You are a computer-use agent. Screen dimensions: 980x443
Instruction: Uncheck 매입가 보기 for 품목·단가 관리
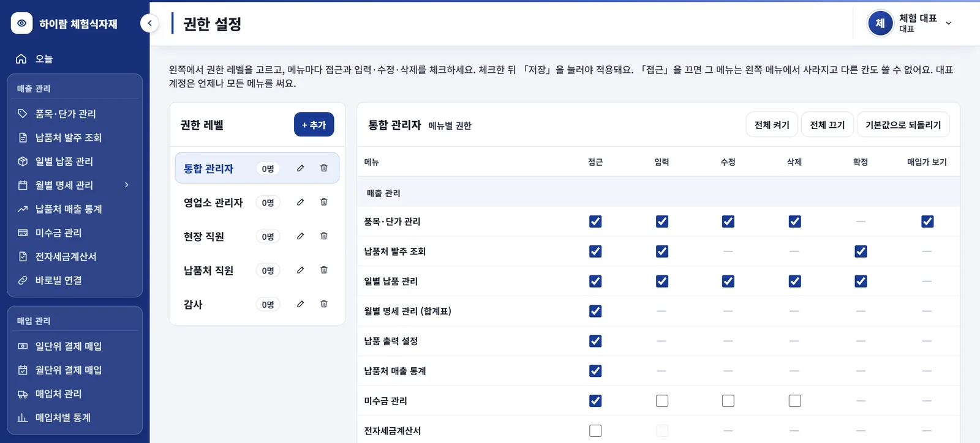pos(927,221)
